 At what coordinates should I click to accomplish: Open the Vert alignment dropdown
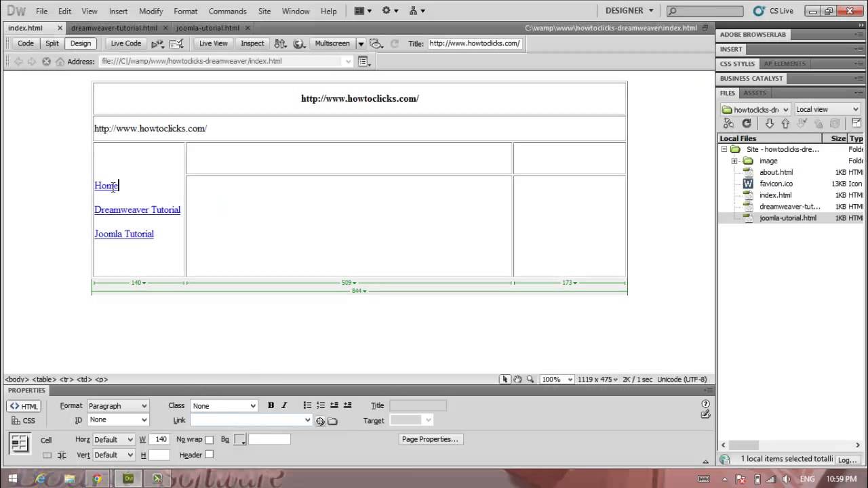click(113, 455)
